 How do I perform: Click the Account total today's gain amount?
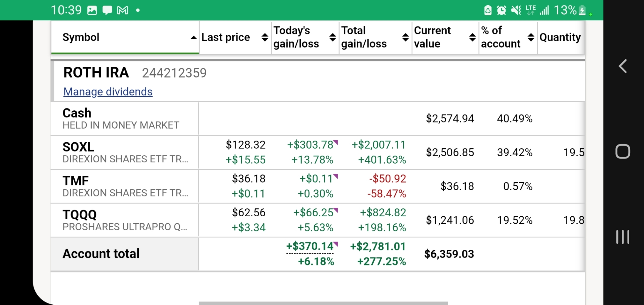coord(310,247)
